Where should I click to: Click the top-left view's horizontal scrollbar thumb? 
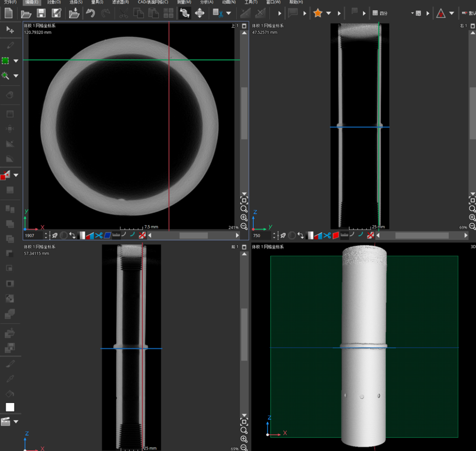[193, 236]
